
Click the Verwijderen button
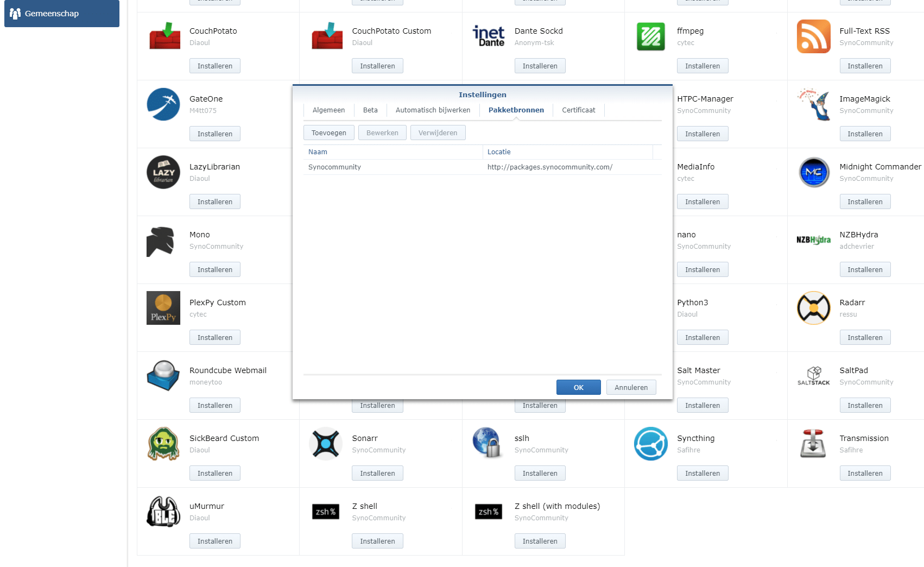(438, 133)
